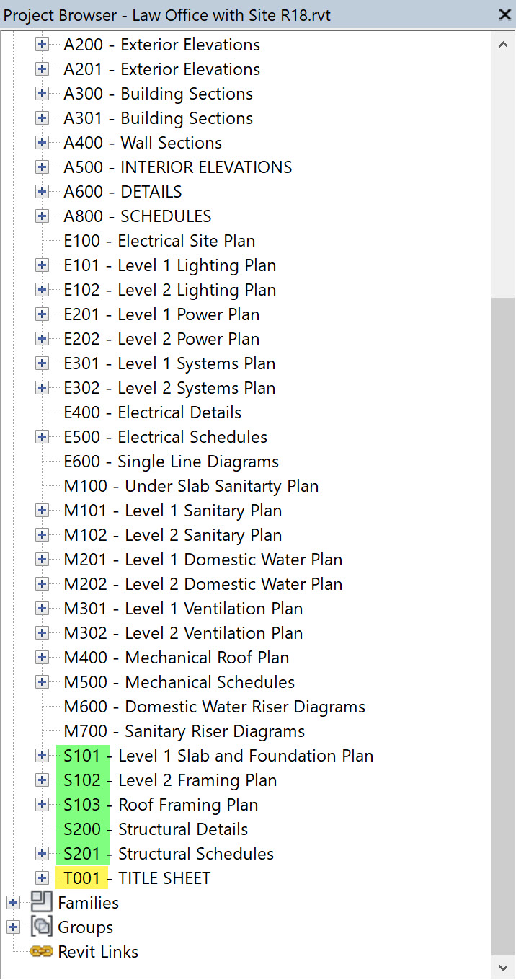Image resolution: width=516 pixels, height=980 pixels.
Task: Click the scrollbar up arrow
Action: point(504,43)
